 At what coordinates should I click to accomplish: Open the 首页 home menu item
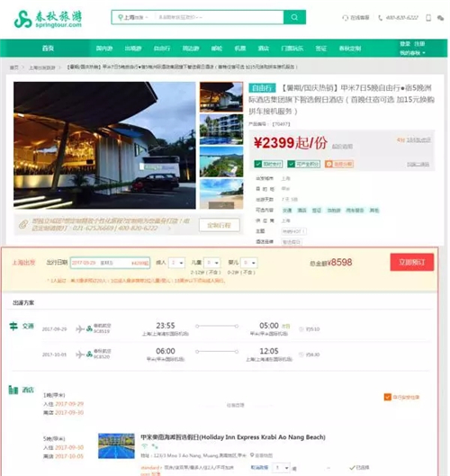pos(48,49)
